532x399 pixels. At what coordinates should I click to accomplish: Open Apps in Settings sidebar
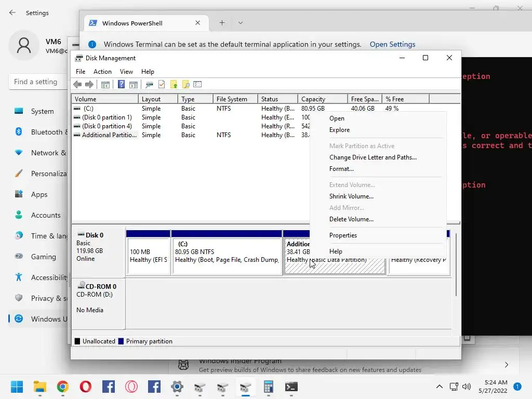(x=39, y=194)
